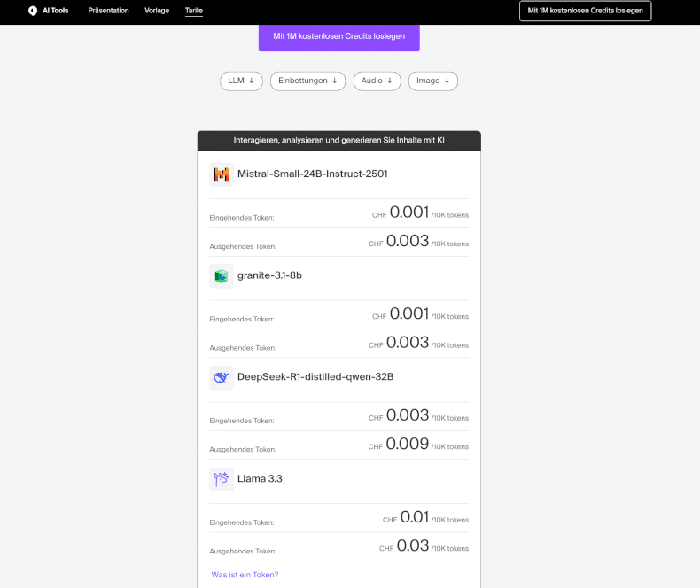This screenshot has height=588, width=700.
Task: Select the Mistral-Small-24B-Instruct-2501 title
Action: pos(313,174)
